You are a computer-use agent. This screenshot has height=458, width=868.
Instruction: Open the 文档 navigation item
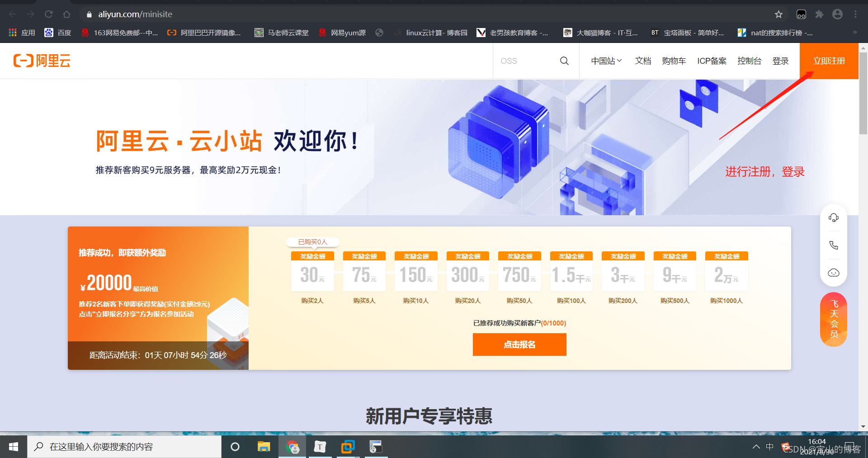pyautogui.click(x=643, y=61)
